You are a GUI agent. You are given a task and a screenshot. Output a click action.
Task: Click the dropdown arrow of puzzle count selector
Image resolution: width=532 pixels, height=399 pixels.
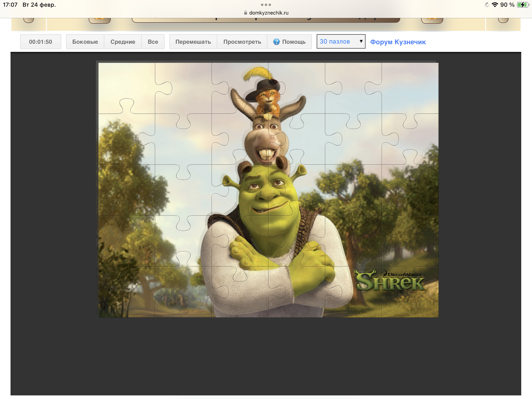click(x=361, y=41)
